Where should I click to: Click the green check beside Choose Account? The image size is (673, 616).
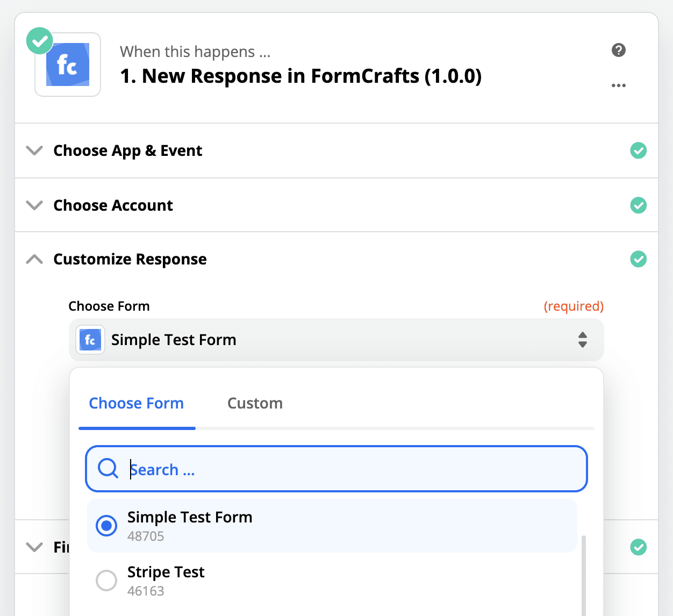point(639,205)
